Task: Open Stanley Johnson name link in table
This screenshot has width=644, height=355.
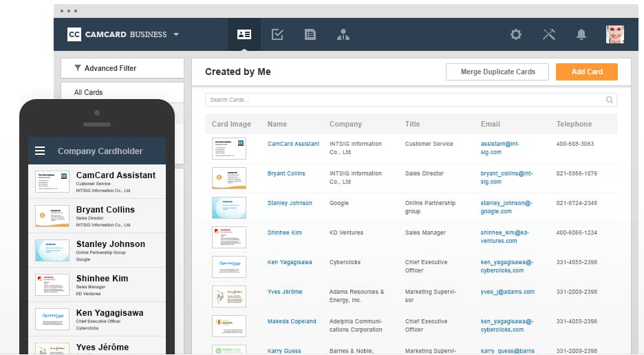Action: click(290, 203)
